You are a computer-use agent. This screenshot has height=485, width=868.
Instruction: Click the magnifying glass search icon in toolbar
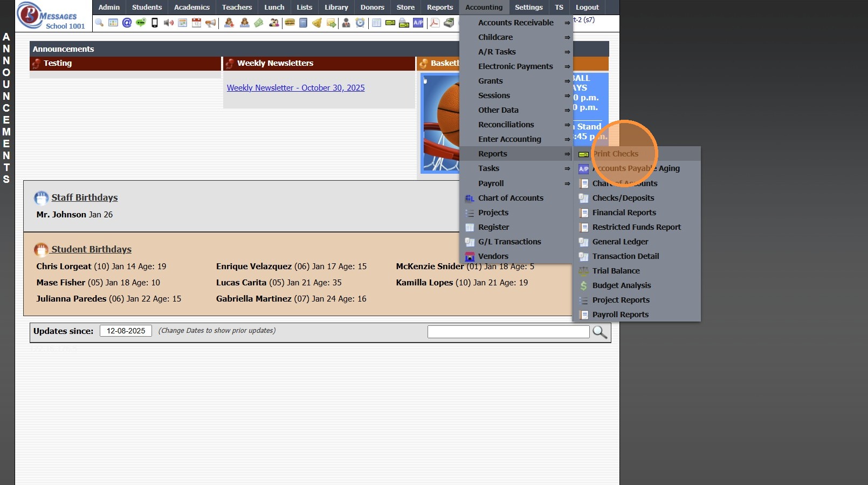click(x=99, y=23)
